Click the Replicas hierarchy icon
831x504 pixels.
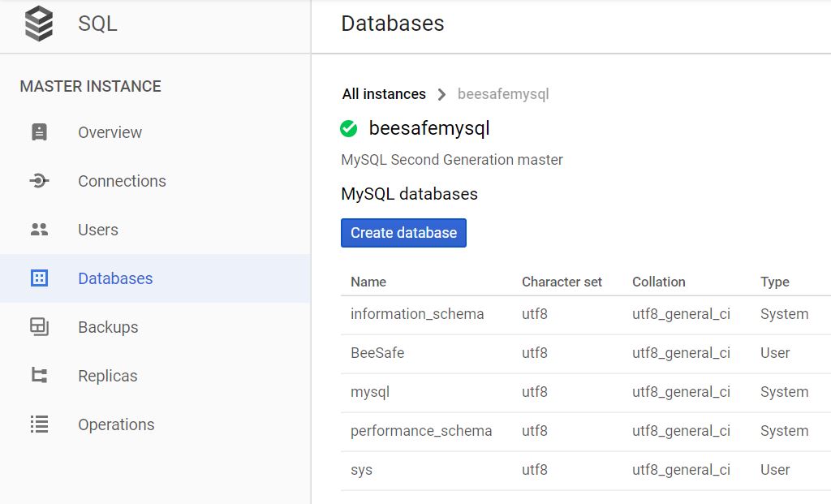coord(39,376)
